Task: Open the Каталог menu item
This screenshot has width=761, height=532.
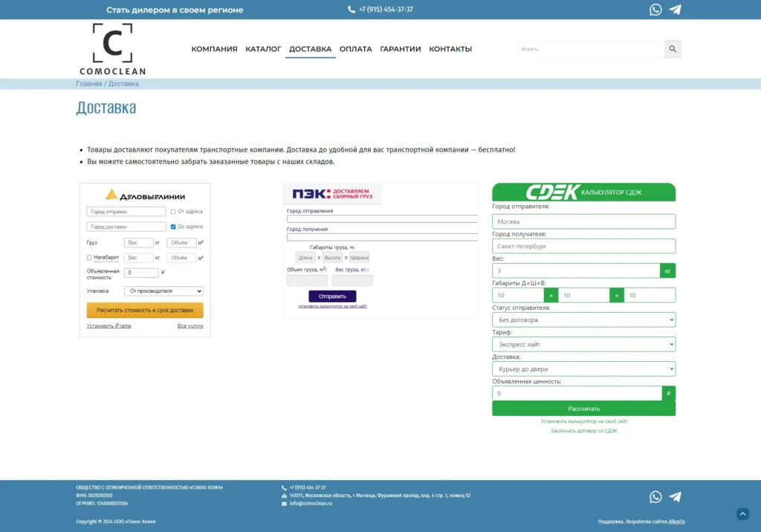Action: pyautogui.click(x=263, y=49)
